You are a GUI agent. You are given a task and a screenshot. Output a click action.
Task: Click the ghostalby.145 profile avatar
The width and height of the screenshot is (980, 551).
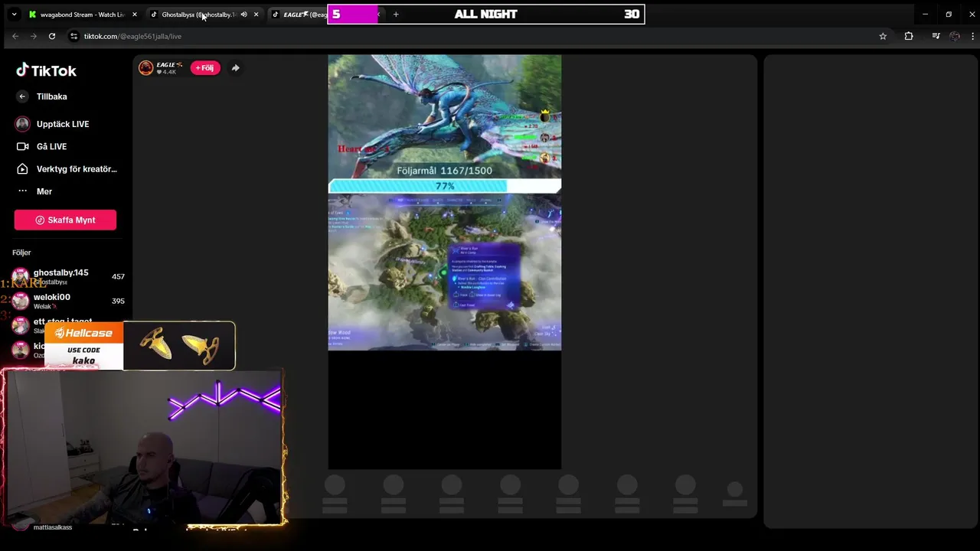pyautogui.click(x=21, y=276)
